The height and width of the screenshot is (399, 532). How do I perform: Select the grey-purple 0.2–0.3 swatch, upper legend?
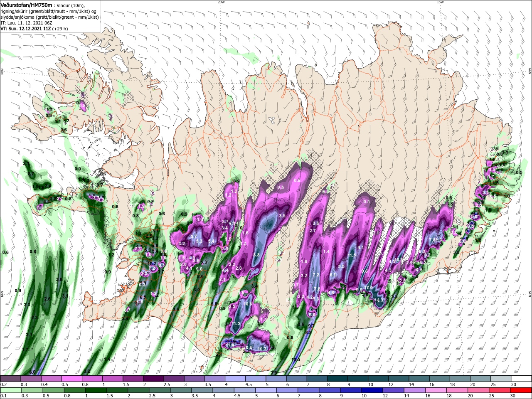[10, 379]
